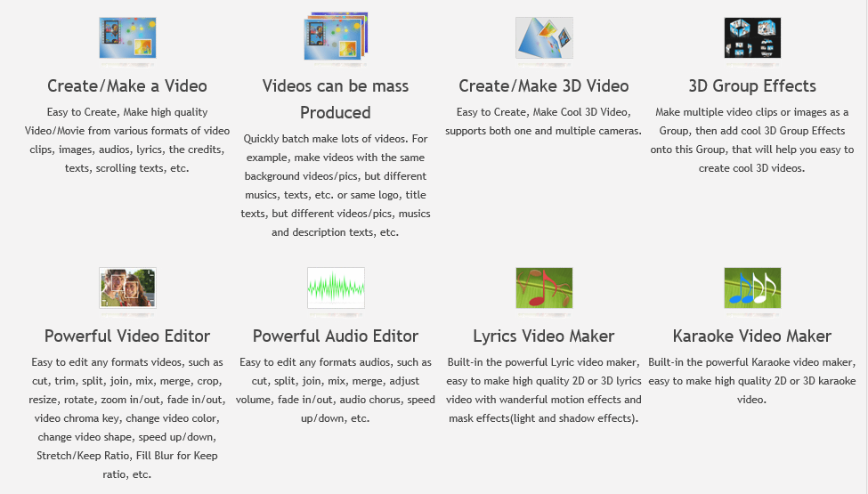868x494 pixels.
Task: Click text 'supports both one and multiple cameras.'
Action: [544, 131]
